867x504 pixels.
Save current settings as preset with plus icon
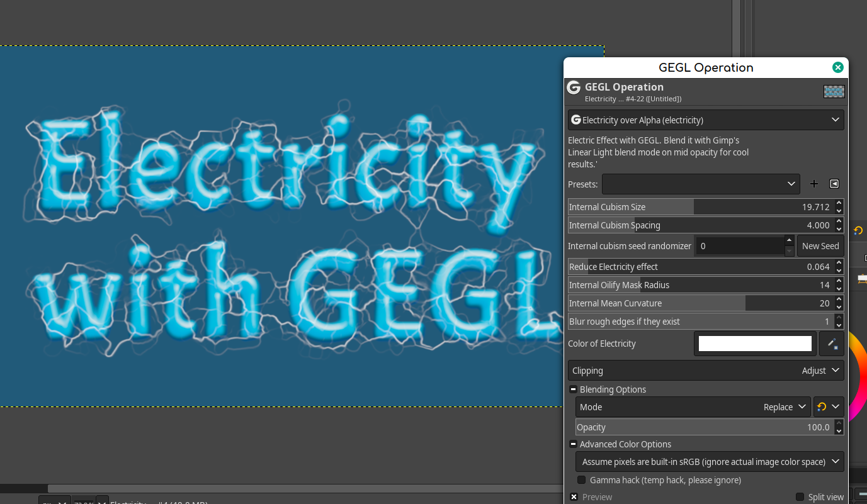coord(814,184)
